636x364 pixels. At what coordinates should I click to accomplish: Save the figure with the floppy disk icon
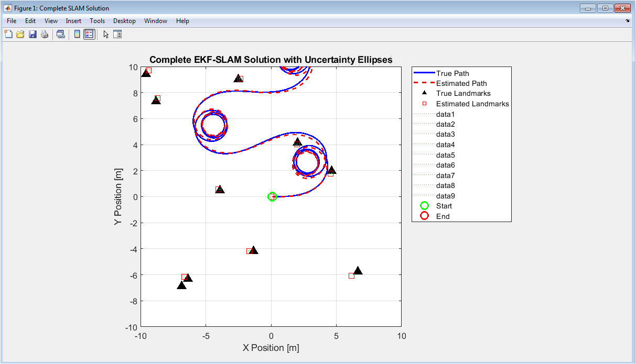[33, 35]
